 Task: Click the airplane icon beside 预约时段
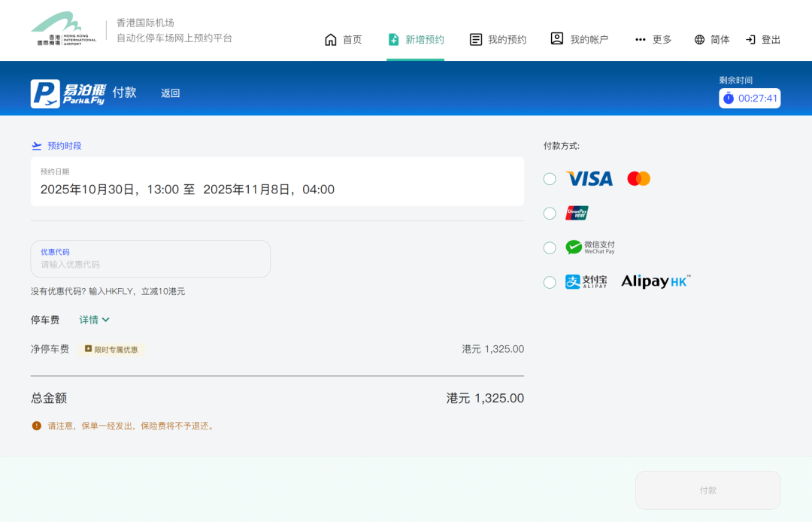pyautogui.click(x=36, y=145)
